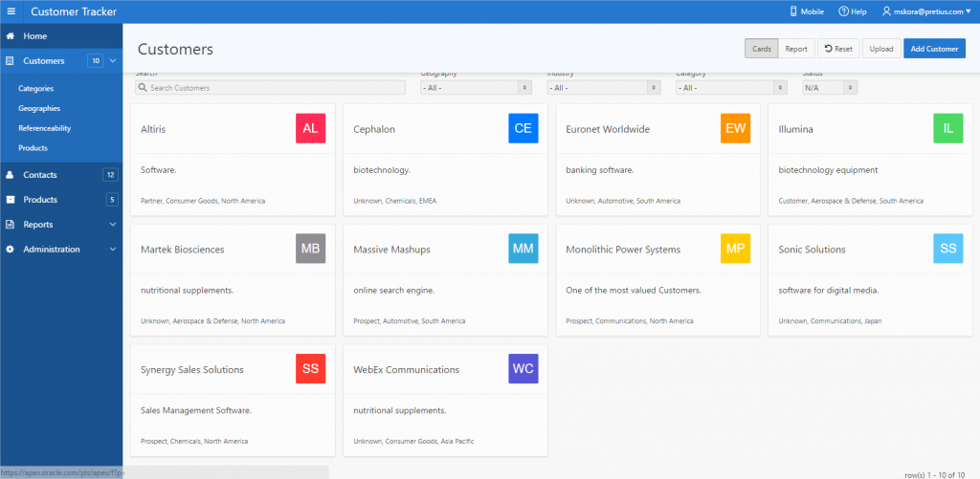The image size is (980, 479).
Task: Expand the Administration menu chevron
Action: (113, 250)
